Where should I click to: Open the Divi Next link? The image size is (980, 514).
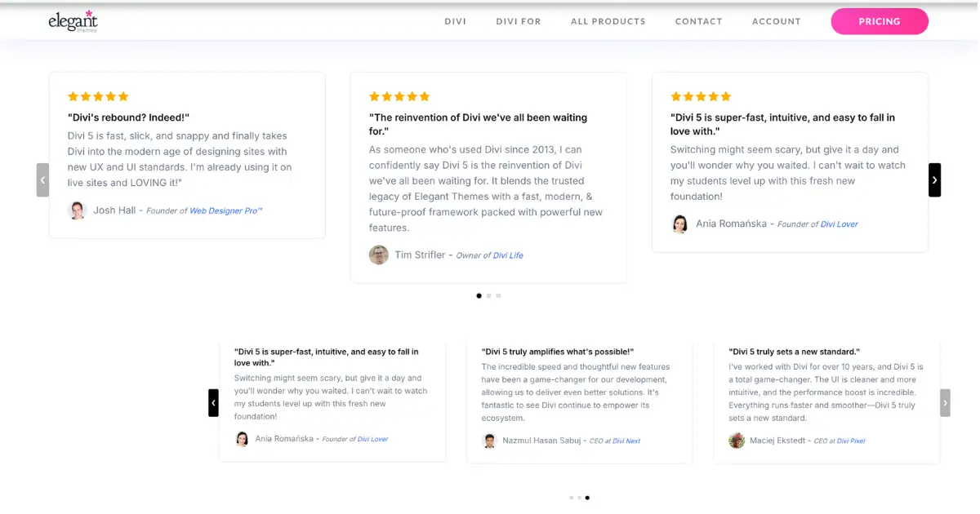click(626, 441)
